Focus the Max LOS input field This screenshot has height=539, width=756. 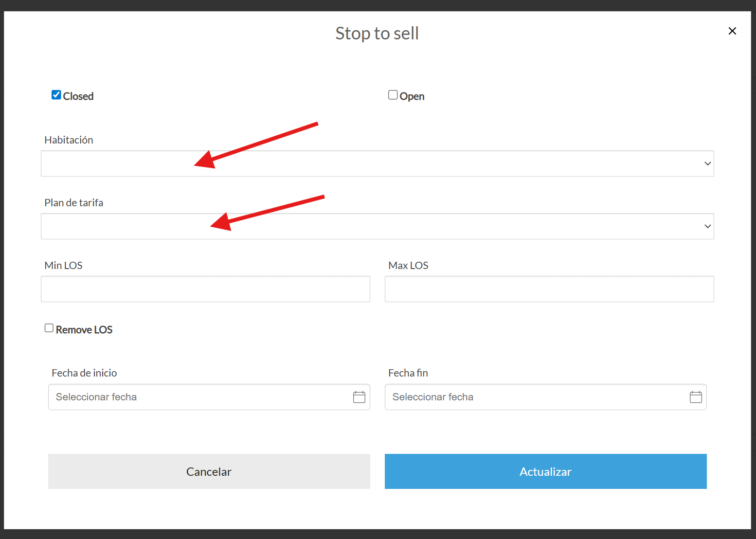coord(549,289)
